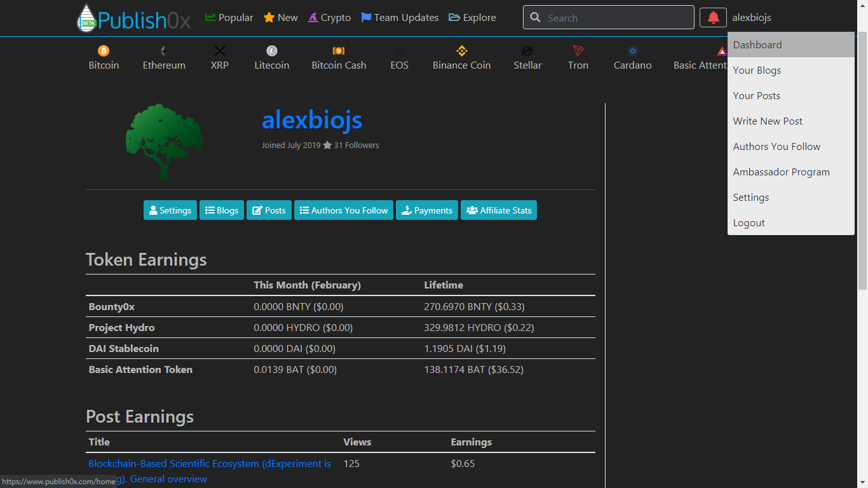This screenshot has height=488, width=868.
Task: Open New posts in the navbar
Action: pyautogui.click(x=281, y=18)
